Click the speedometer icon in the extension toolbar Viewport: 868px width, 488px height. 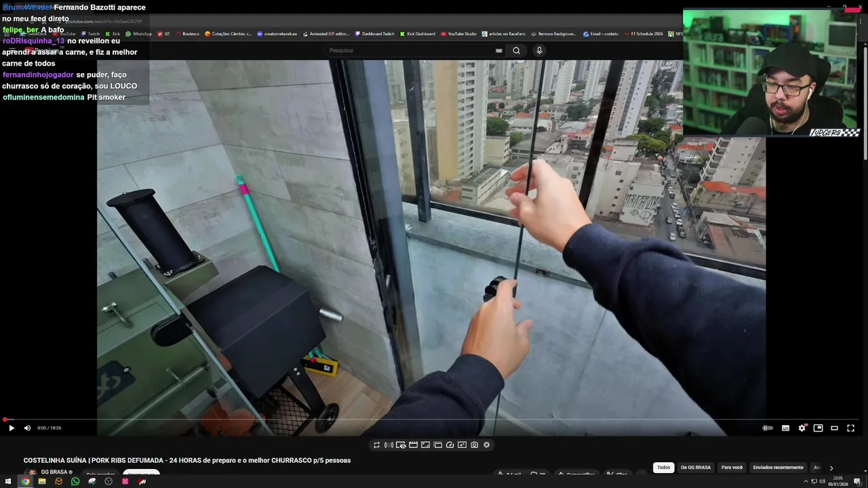click(x=450, y=445)
